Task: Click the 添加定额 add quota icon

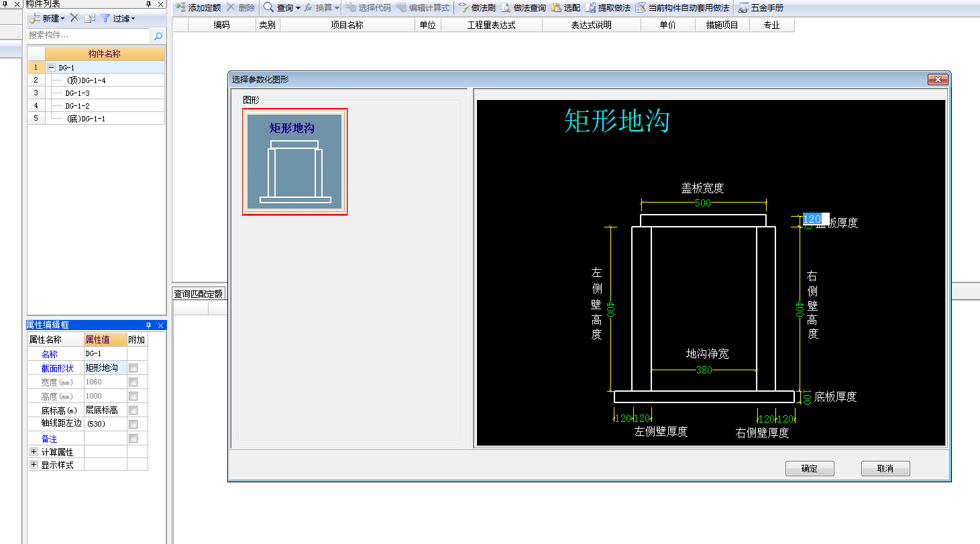Action: coord(180,8)
